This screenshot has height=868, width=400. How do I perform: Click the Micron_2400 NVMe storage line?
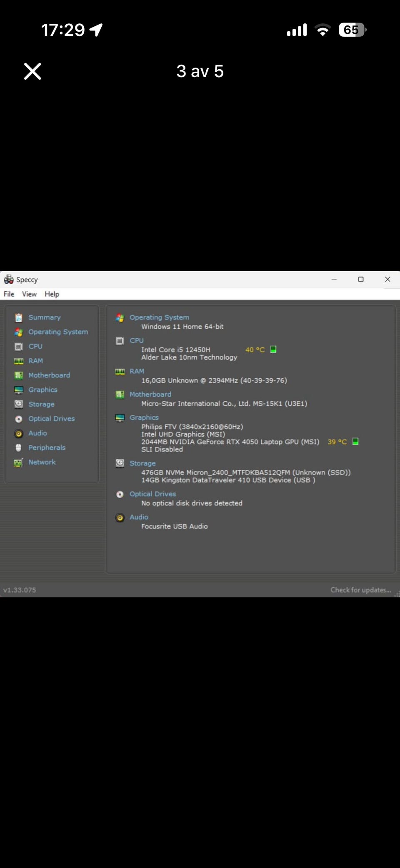tap(246, 473)
